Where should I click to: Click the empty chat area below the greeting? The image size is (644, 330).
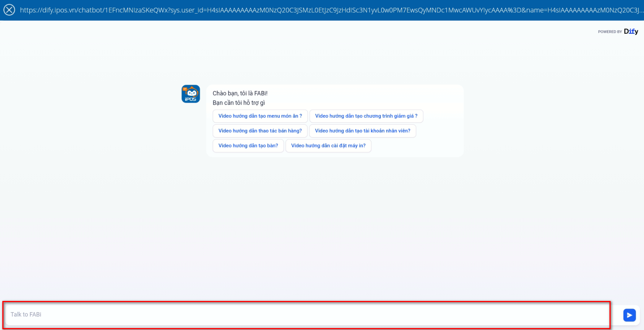(322, 225)
